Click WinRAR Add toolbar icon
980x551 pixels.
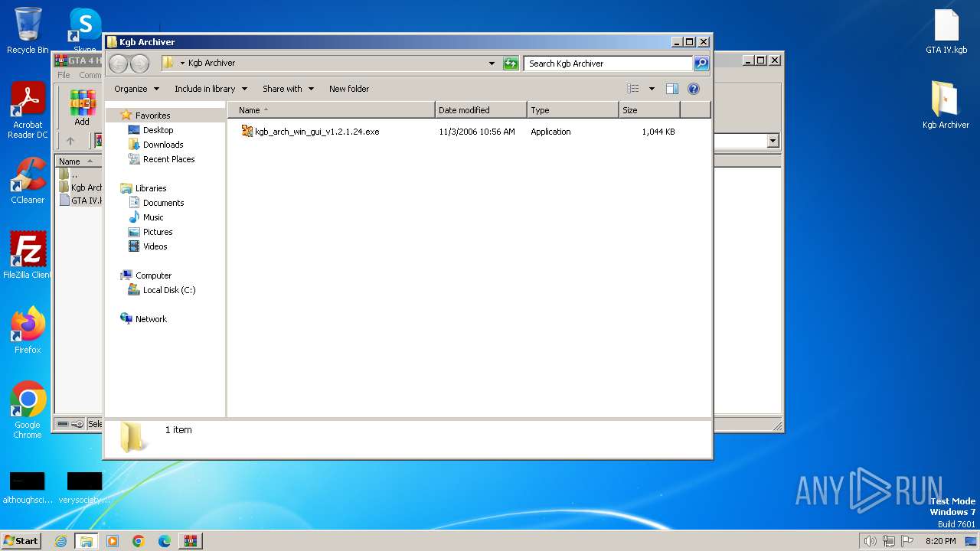(82, 108)
